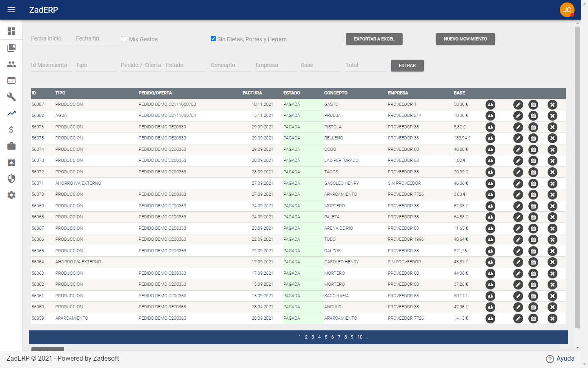588x368 pixels.
Task: Go to page 2 of results
Action: [306, 337]
